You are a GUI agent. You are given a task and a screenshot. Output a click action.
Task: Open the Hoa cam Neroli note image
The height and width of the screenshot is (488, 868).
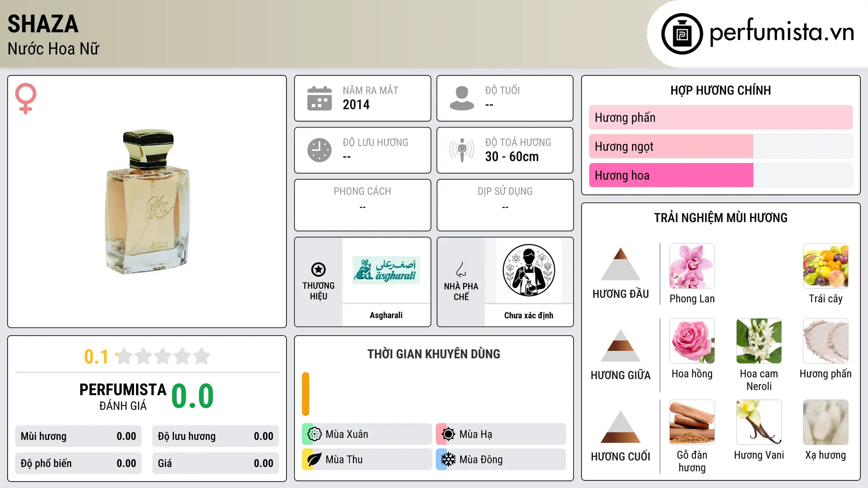tap(759, 341)
